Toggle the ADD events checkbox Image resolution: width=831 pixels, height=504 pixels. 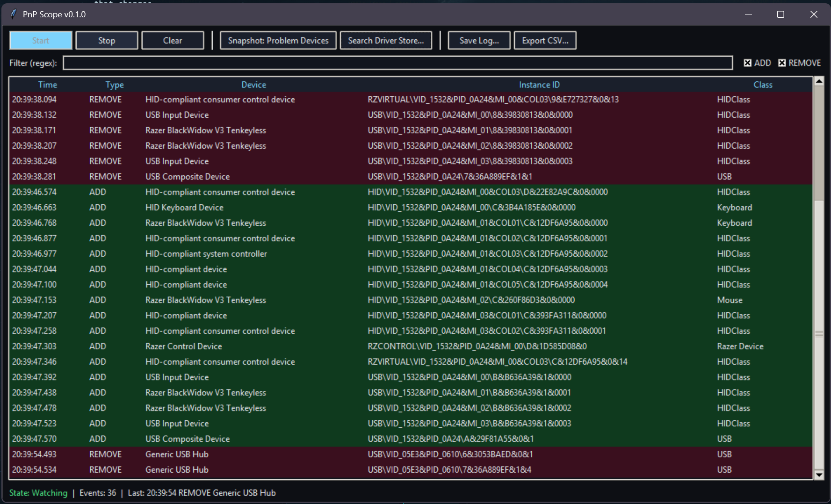pos(758,63)
